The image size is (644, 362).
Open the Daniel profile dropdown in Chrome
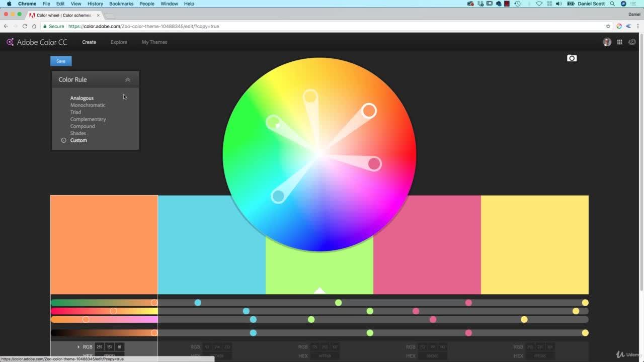point(634,14)
